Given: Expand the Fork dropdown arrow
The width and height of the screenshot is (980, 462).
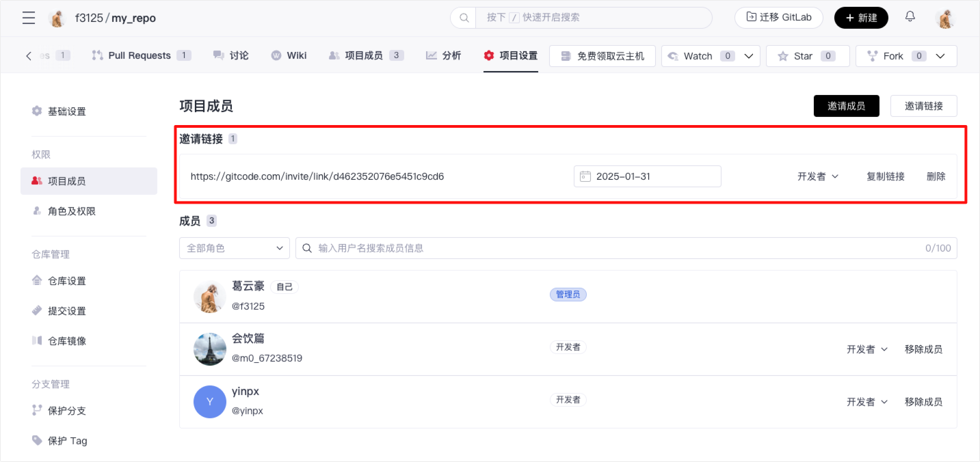Looking at the screenshot, I should 941,56.
